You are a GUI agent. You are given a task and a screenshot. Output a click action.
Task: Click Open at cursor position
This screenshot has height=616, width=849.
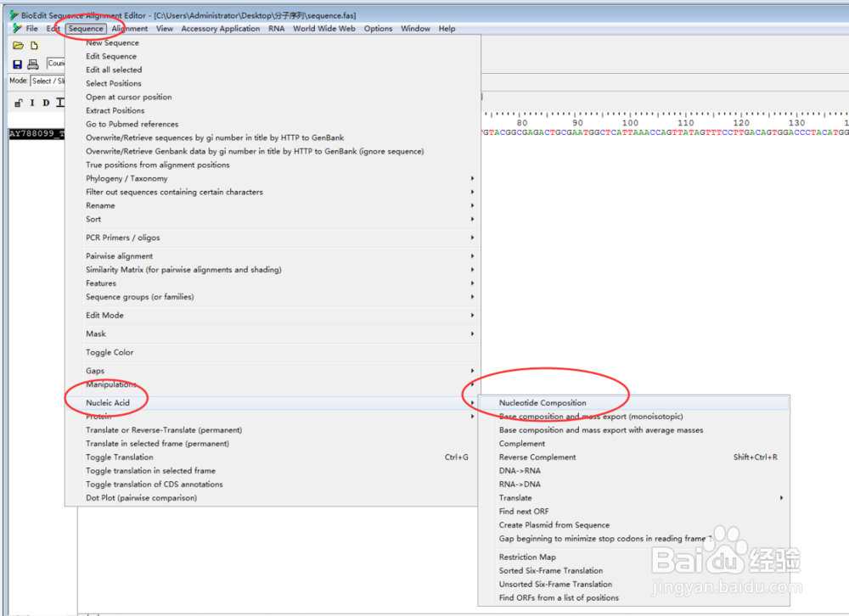click(273, 97)
